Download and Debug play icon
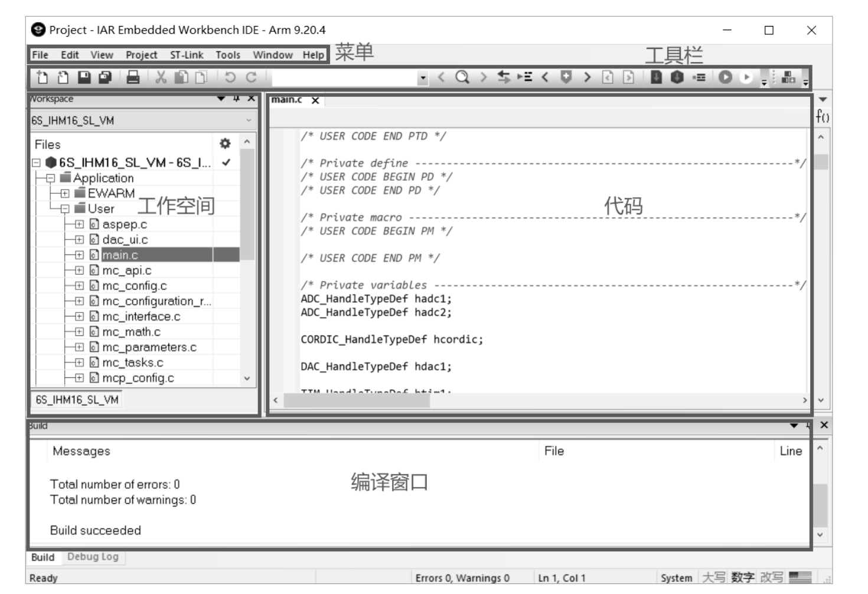868x594 pixels. 726,77
